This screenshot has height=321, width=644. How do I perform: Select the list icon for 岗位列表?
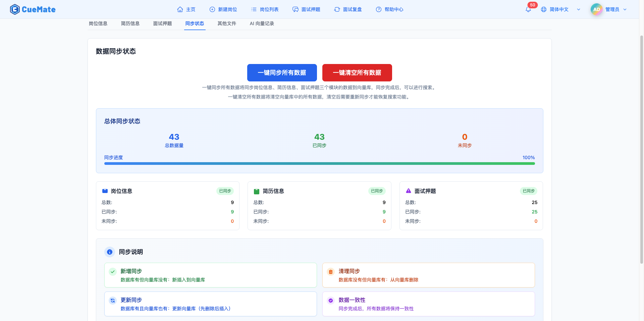254,9
